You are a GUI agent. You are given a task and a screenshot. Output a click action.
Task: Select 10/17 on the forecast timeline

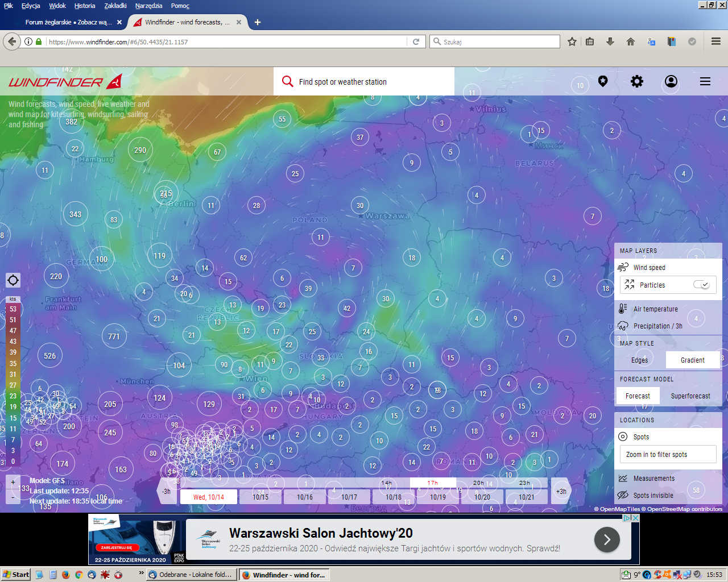click(x=349, y=497)
